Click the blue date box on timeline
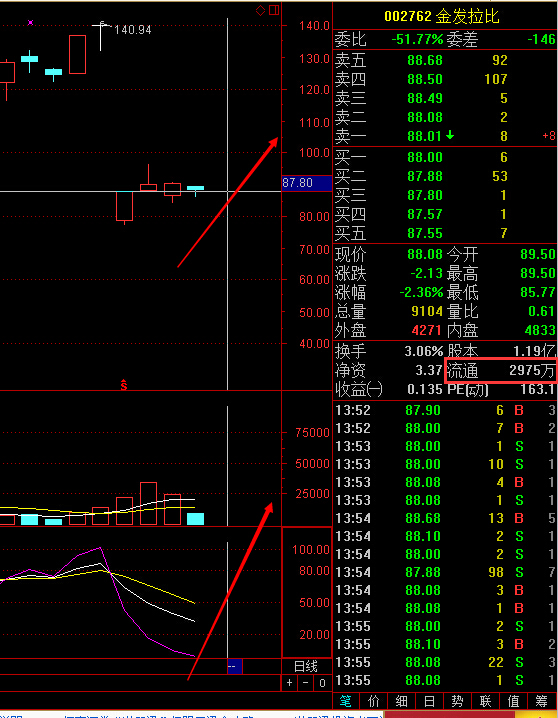 coord(235,666)
